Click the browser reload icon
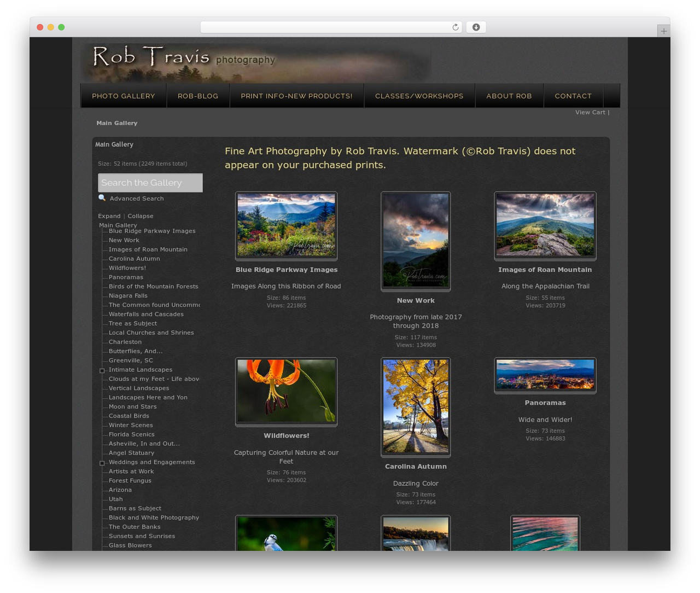 [x=455, y=27]
